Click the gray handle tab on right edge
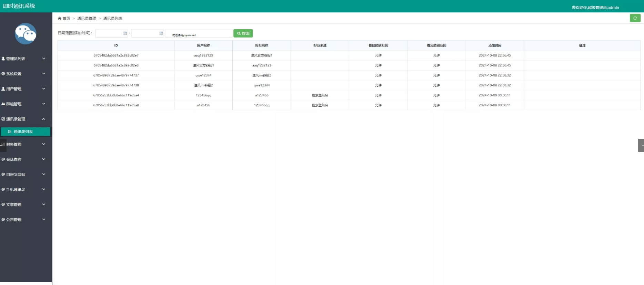This screenshot has width=644, height=285. point(641,145)
